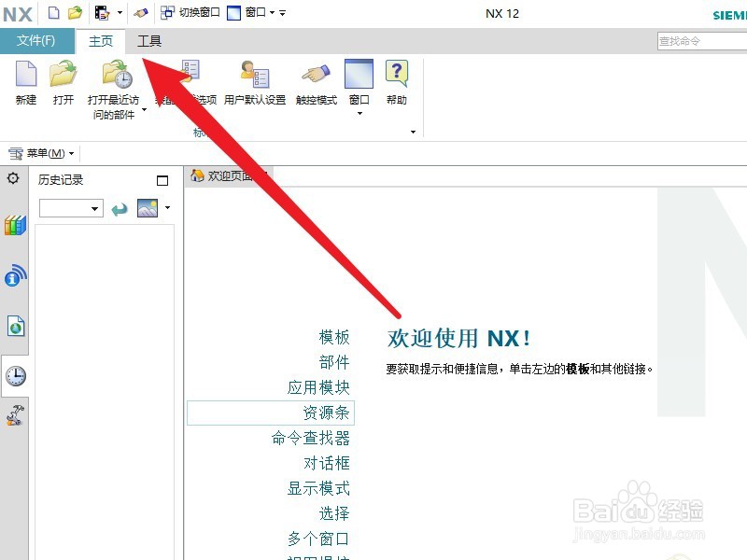The width and height of the screenshot is (747, 560).
Task: Open the roles/tools resource tab icon
Action: (x=15, y=415)
